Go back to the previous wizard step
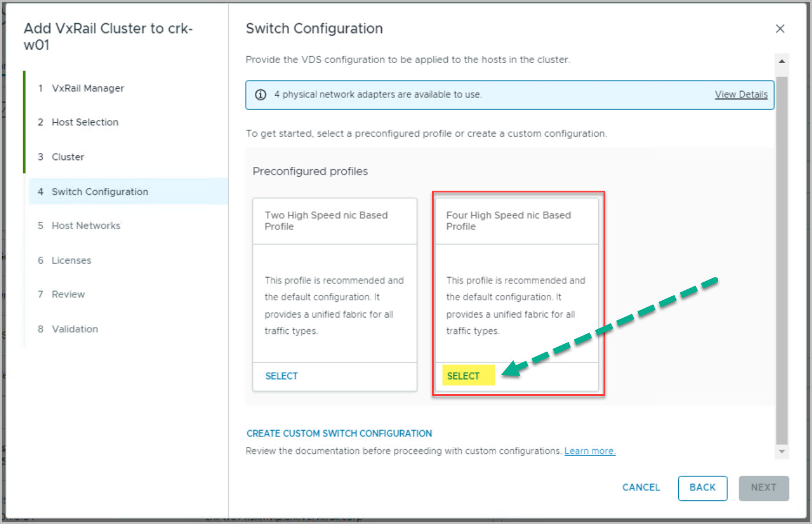The image size is (812, 524). (x=702, y=487)
